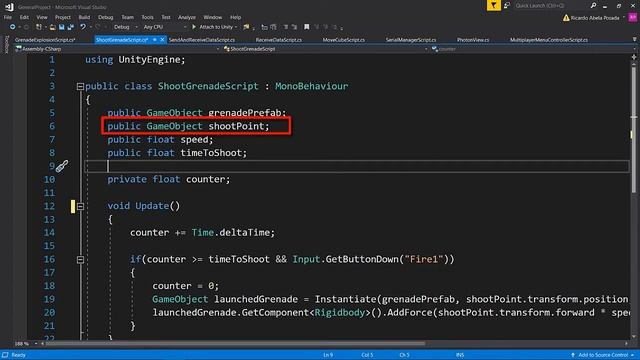Viewport: 640px width, 360px height.
Task: Collapse the if statement outline on line 16
Action: [80, 260]
